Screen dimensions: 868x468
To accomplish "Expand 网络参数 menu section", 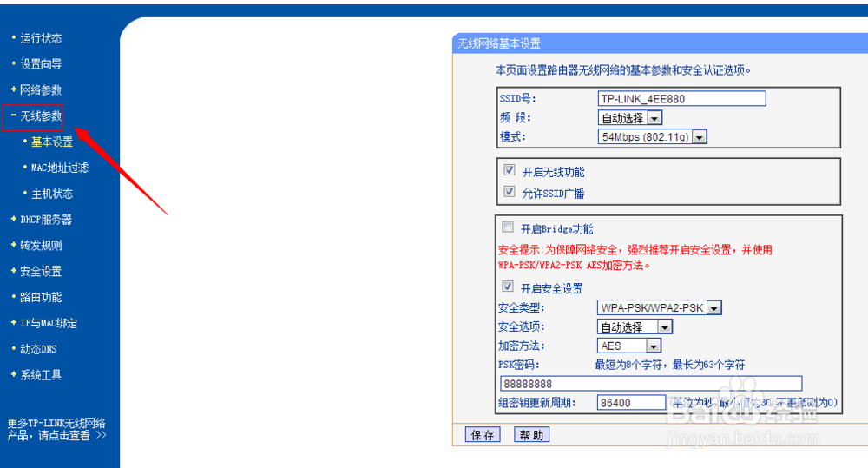I will (41, 89).
